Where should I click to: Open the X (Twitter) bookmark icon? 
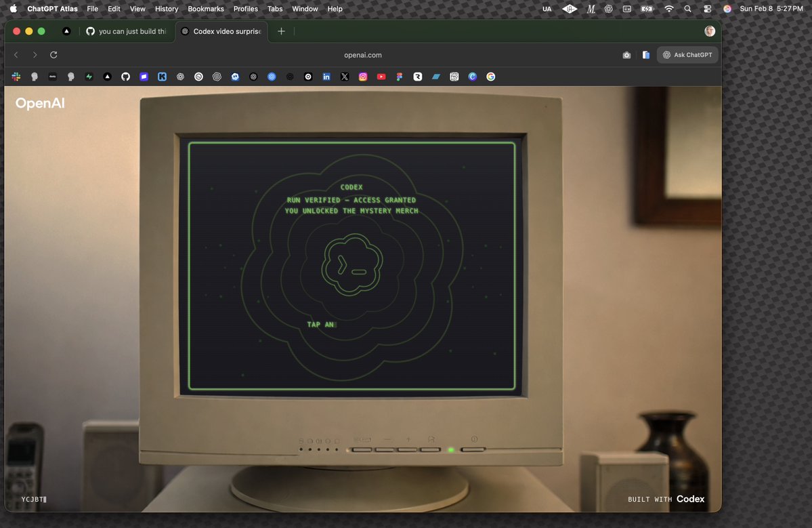(345, 77)
